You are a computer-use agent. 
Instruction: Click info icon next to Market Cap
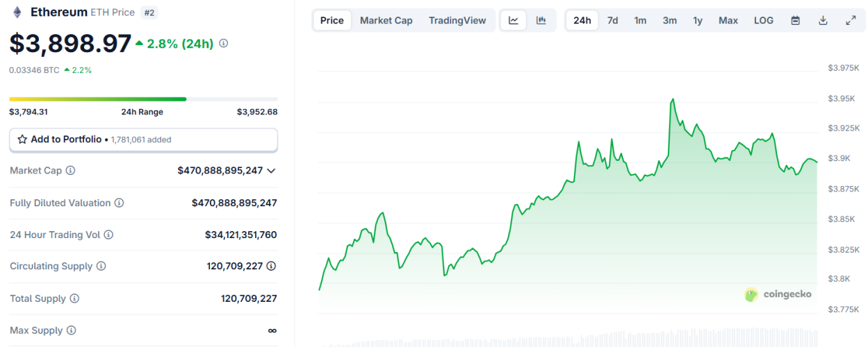70,171
